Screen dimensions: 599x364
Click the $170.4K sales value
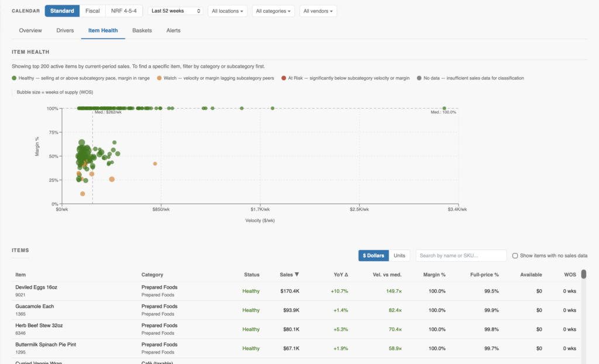pyautogui.click(x=290, y=291)
